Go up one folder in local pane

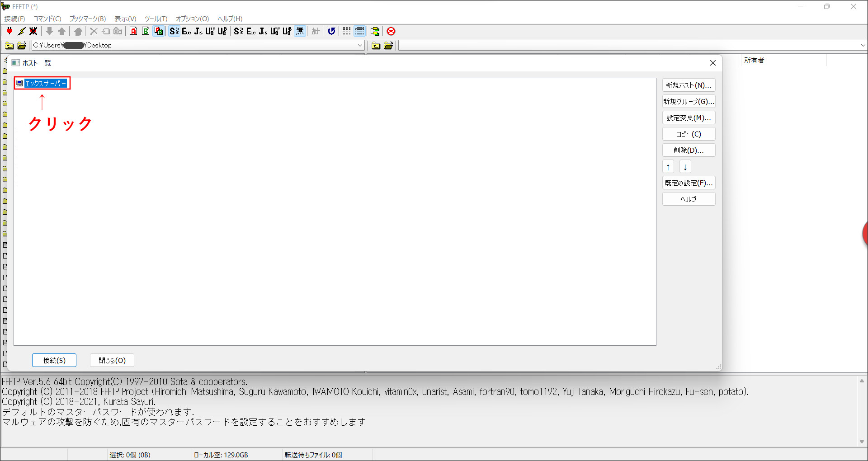9,45
